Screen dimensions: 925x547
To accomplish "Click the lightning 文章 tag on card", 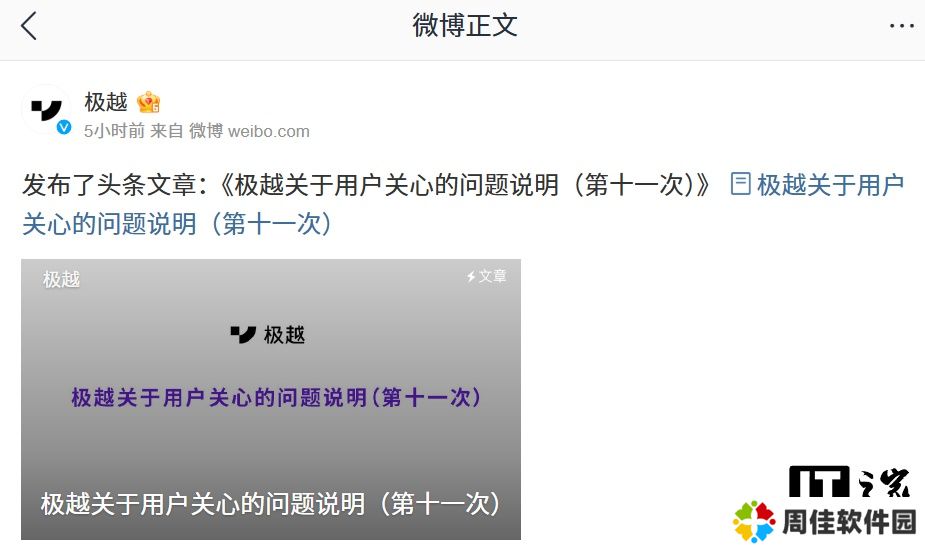I will 486,276.
